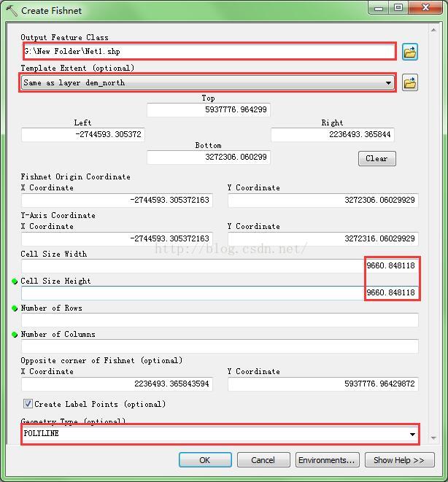Click the Left extent field

coord(83,135)
